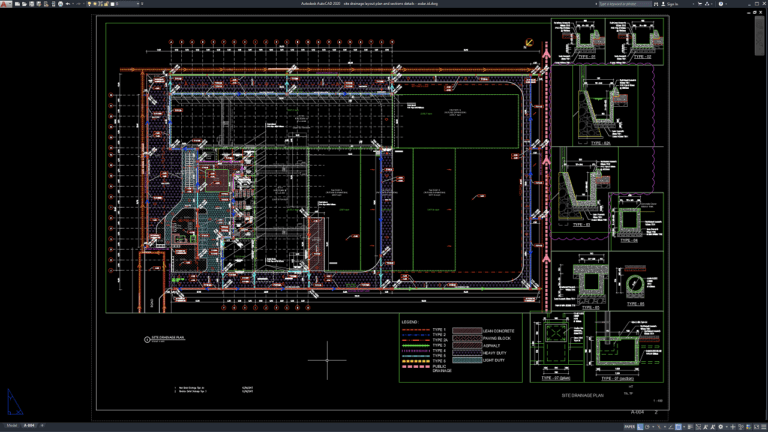Select the Light Duty hatch swatch in legend
The width and height of the screenshot is (768, 432).
tap(467, 360)
